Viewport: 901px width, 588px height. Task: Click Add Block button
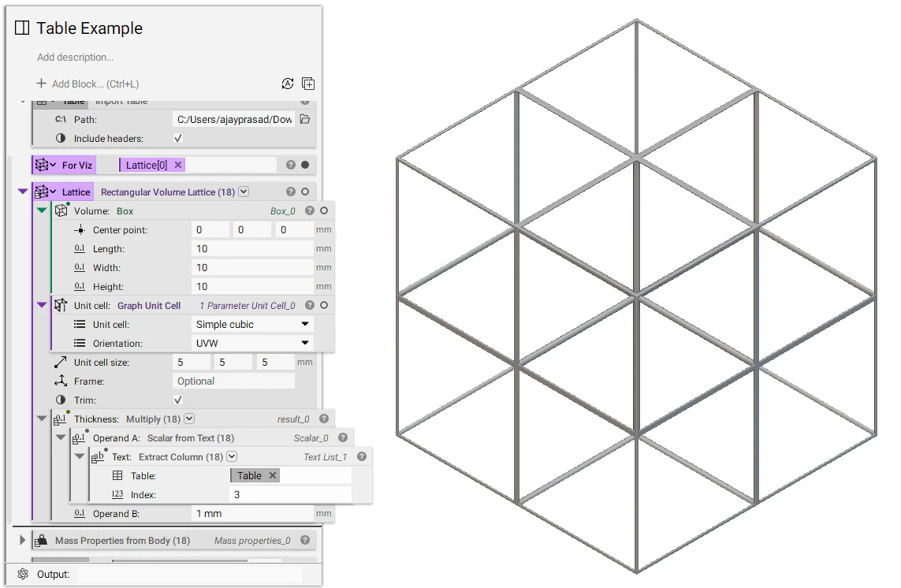(x=87, y=84)
